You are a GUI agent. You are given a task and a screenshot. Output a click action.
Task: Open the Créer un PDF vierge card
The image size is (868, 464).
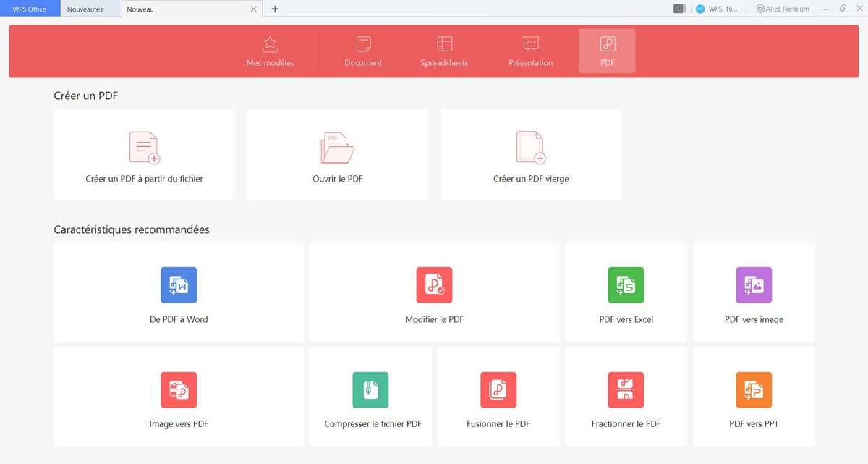530,153
